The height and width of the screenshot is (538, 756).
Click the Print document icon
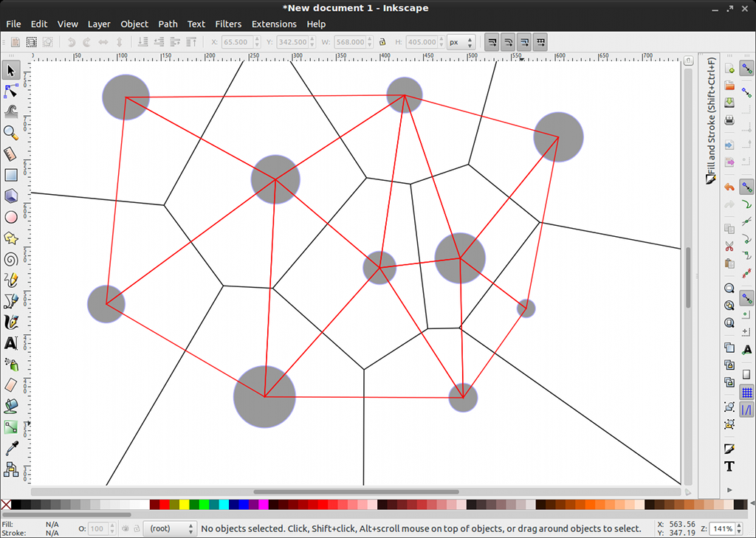tap(729, 120)
